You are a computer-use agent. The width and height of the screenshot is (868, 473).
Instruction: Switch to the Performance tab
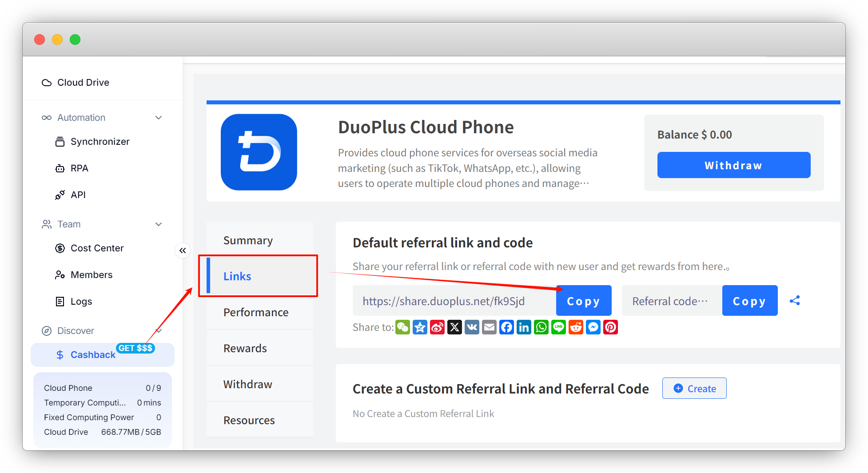pos(260,312)
